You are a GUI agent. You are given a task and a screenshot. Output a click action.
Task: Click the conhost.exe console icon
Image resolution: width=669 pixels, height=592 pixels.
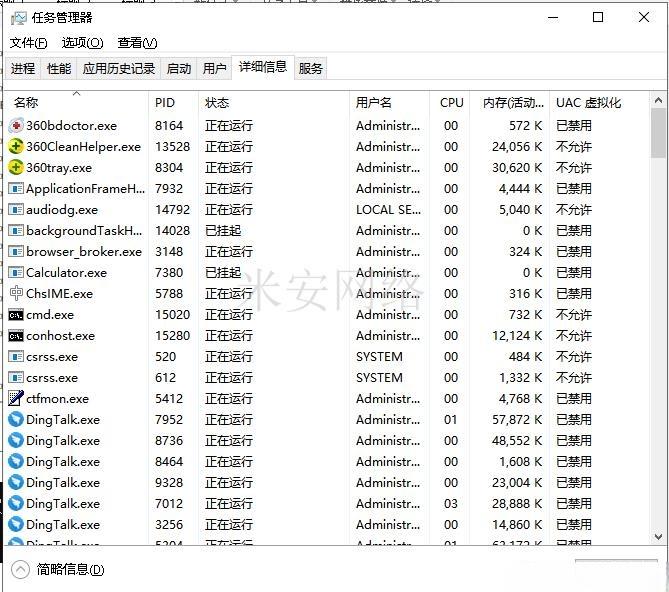pos(16,336)
